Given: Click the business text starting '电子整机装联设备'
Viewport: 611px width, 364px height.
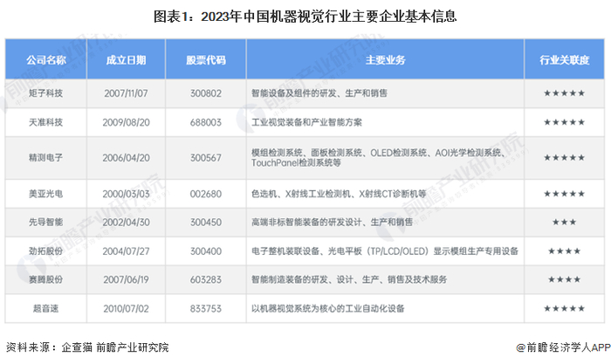Looking at the screenshot, I should [385, 251].
